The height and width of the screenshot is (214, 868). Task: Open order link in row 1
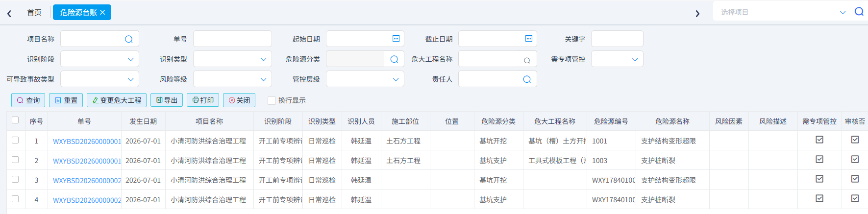[x=87, y=141]
